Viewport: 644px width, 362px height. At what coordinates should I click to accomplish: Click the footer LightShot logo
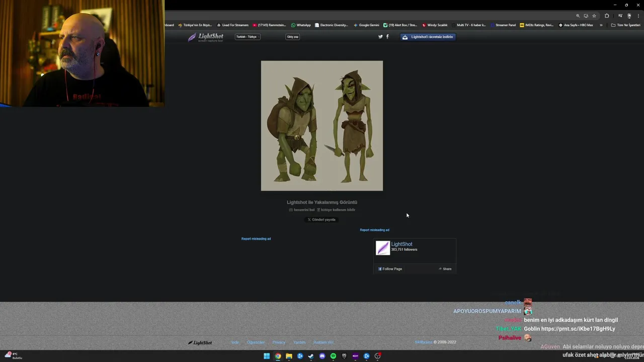[200, 343]
